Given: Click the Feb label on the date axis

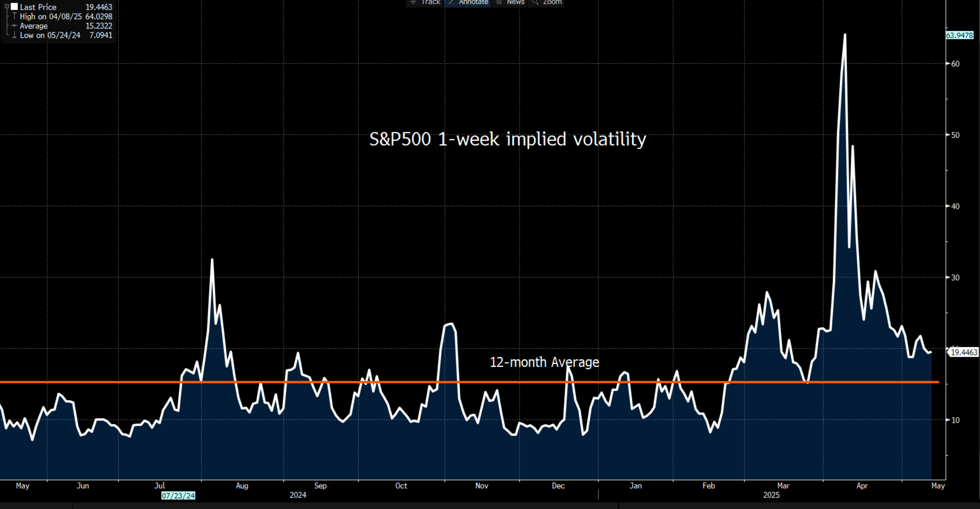Looking at the screenshot, I should [709, 486].
